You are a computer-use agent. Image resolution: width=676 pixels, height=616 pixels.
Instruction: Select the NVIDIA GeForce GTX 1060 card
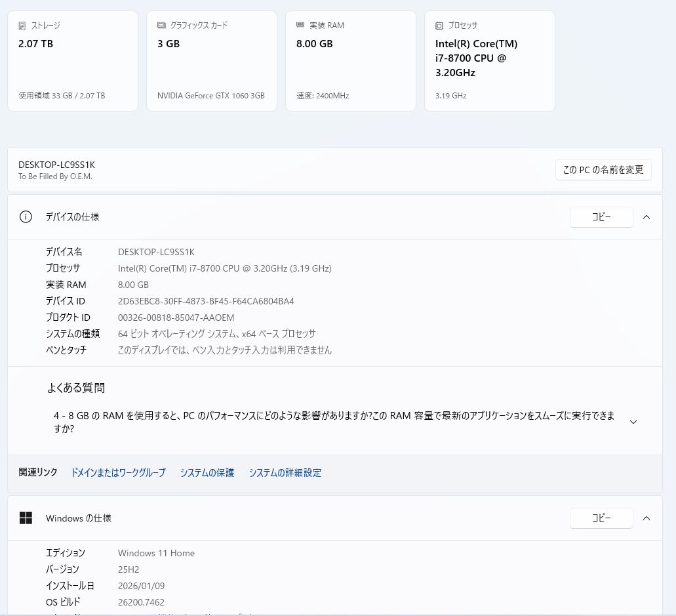point(212,61)
